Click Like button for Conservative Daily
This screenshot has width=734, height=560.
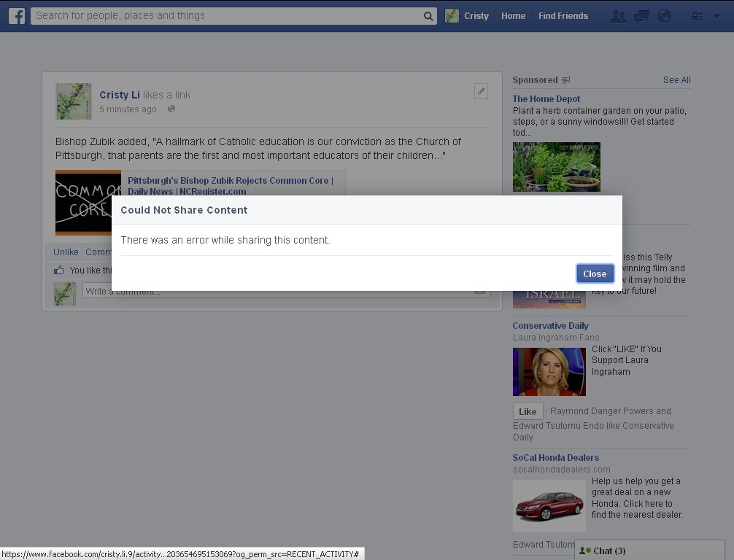(x=528, y=411)
